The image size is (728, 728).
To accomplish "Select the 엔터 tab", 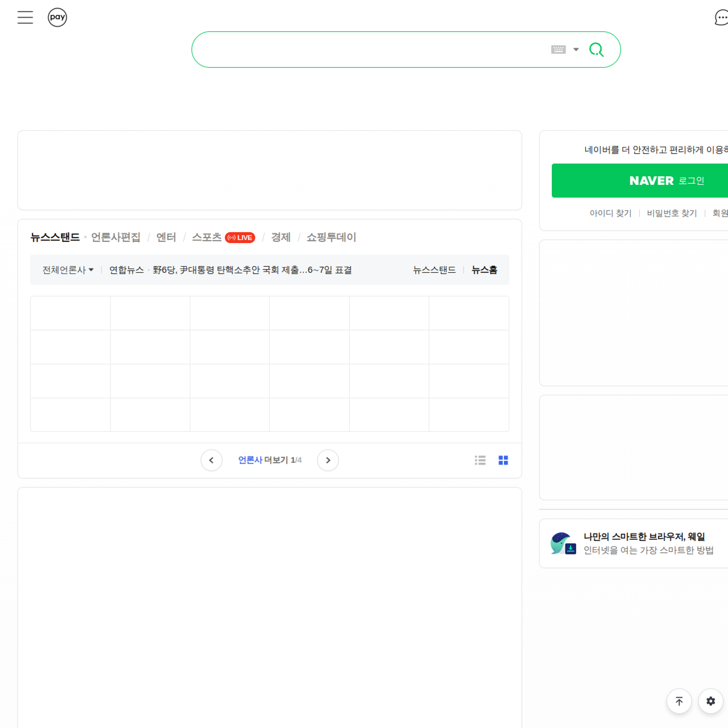I will pyautogui.click(x=166, y=237).
